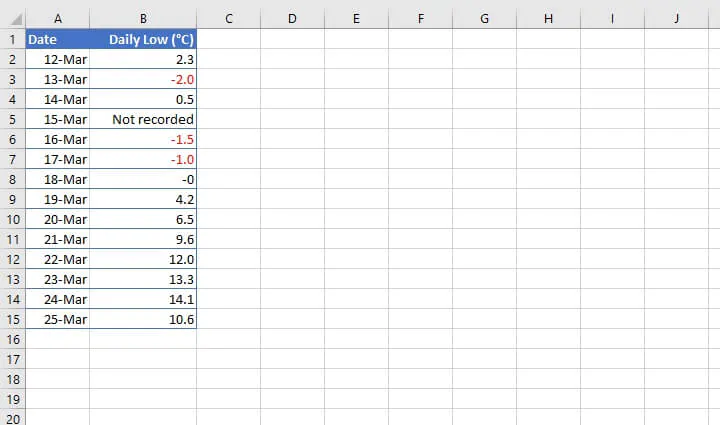Click the cell with value 12.0
The image size is (720, 425).
coord(143,259)
